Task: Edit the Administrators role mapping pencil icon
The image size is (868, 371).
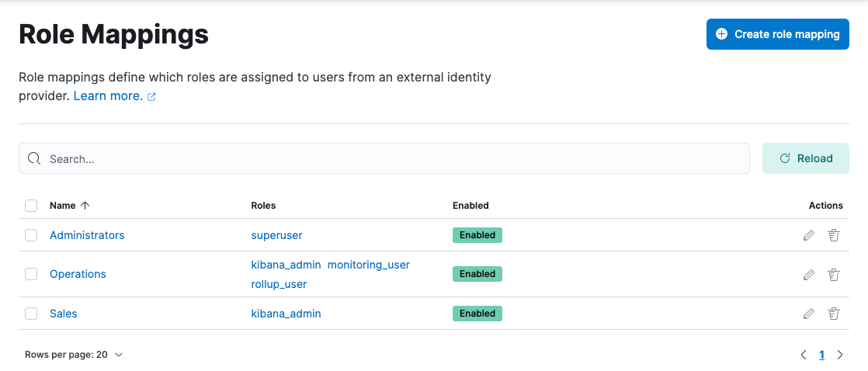Action: point(809,235)
